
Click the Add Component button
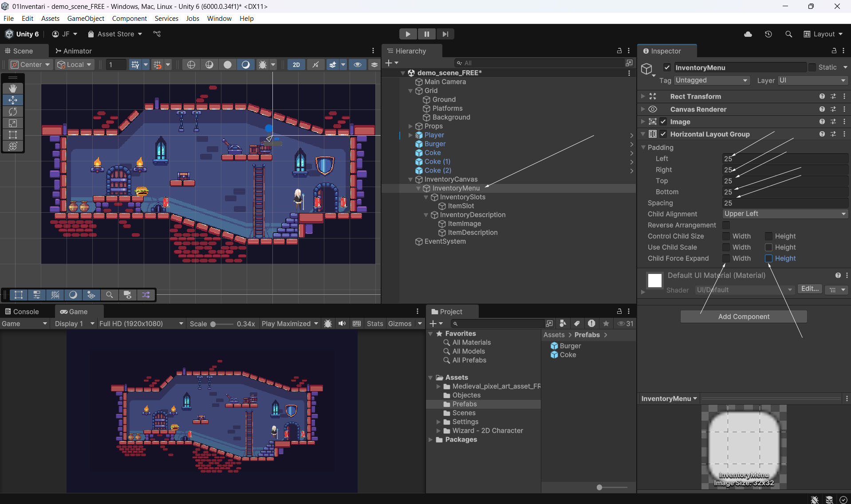[x=743, y=316]
